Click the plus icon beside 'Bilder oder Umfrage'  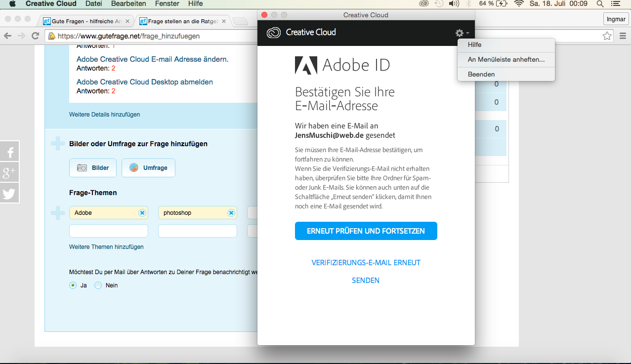58,144
